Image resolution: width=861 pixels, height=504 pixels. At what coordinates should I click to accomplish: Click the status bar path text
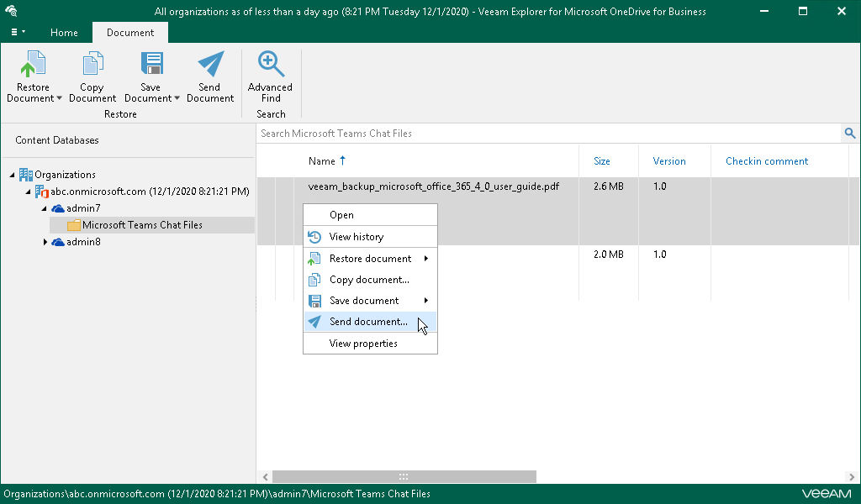(x=217, y=494)
